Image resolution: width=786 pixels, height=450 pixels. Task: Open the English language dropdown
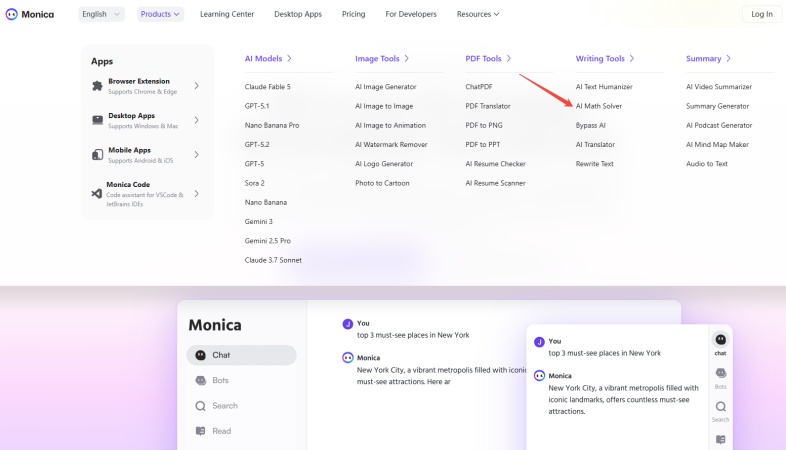coord(101,14)
